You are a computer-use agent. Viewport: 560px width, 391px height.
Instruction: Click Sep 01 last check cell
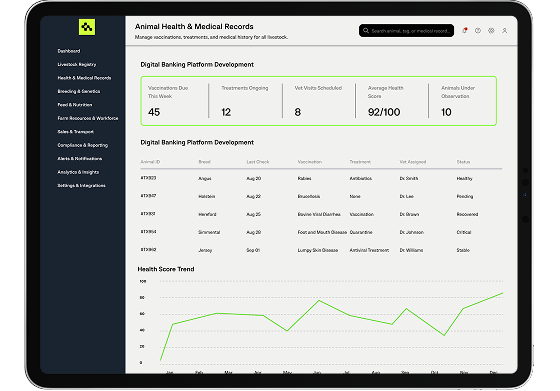click(x=253, y=250)
